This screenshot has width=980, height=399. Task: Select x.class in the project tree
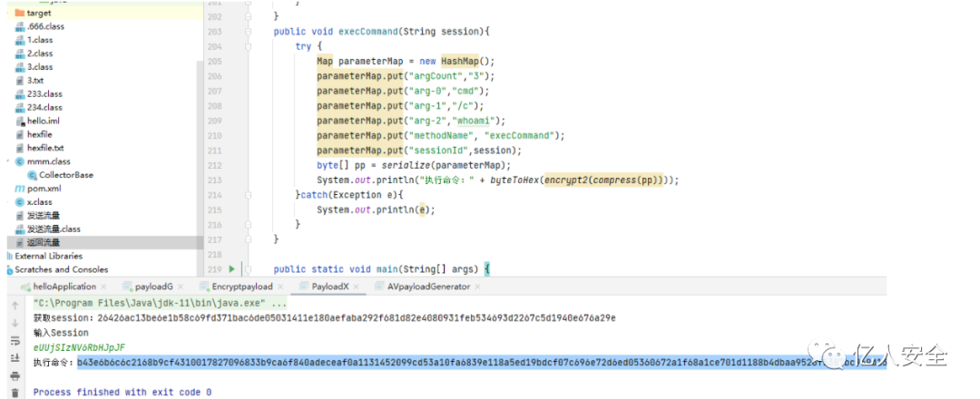(39, 202)
